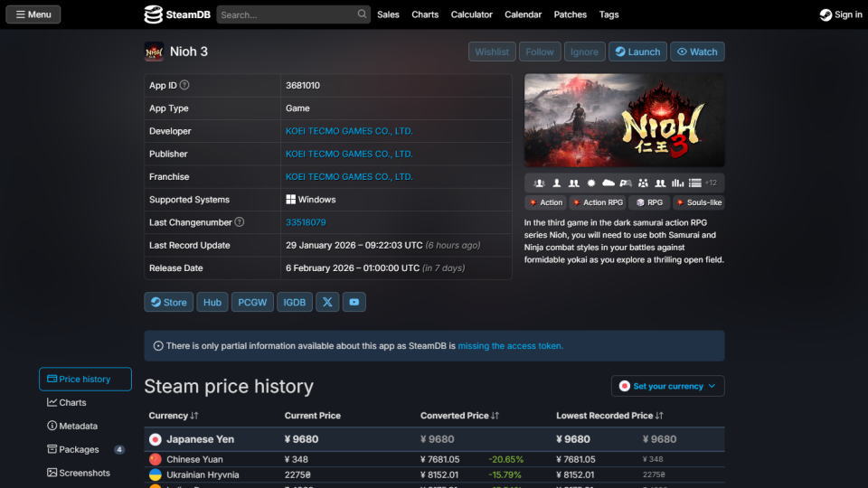868x488 pixels.
Task: Open the Action tag
Action: pos(546,202)
